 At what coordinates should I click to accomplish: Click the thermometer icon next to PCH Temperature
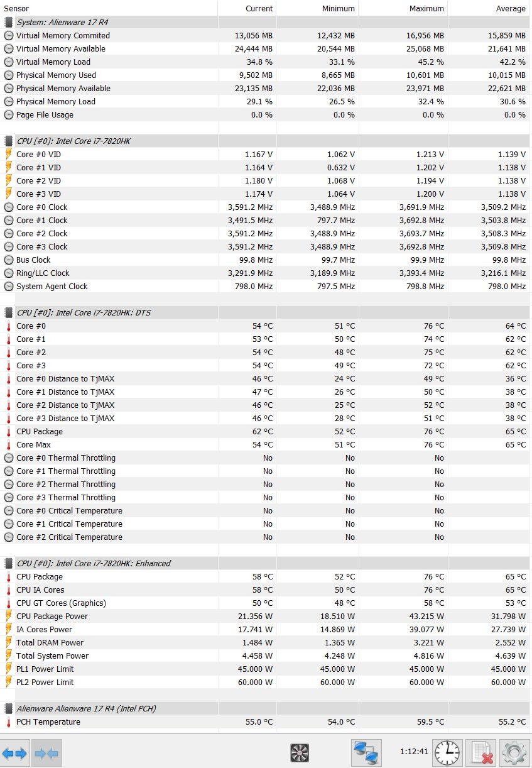[9, 722]
